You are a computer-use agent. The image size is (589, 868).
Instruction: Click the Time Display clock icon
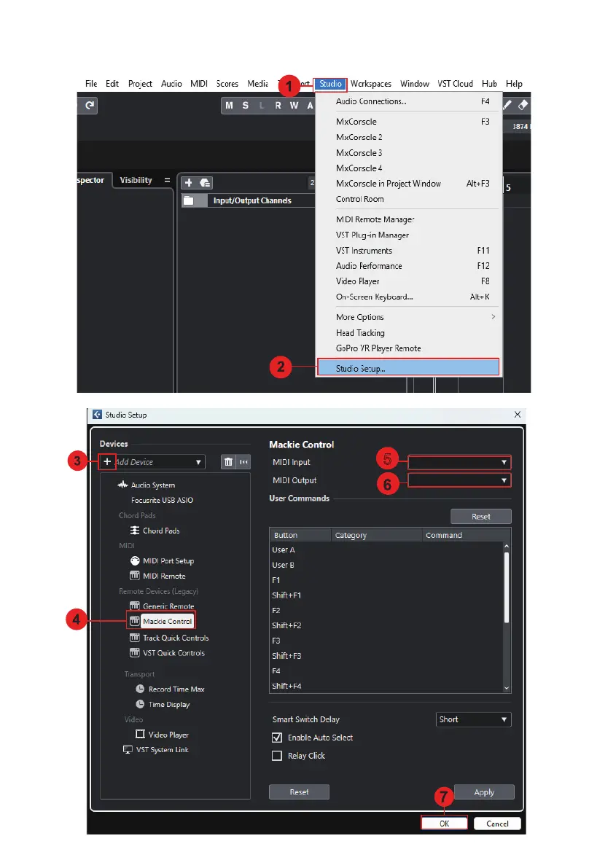[140, 704]
